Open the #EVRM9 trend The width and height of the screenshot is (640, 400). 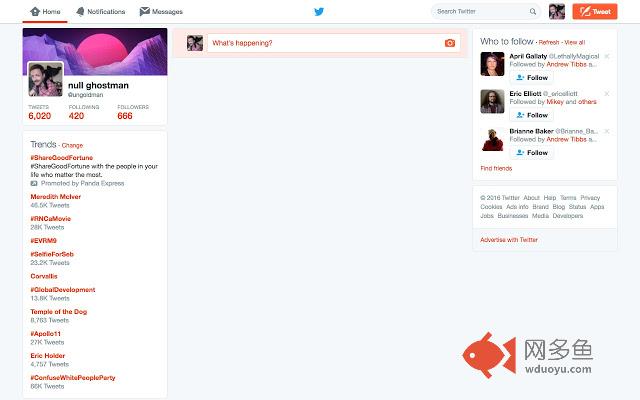(43, 241)
